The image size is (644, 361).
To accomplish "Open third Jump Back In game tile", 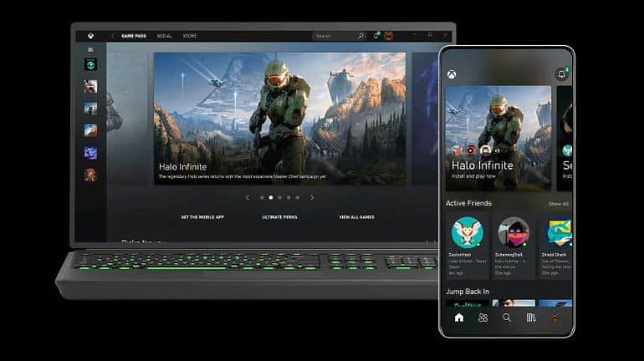I will (x=555, y=303).
